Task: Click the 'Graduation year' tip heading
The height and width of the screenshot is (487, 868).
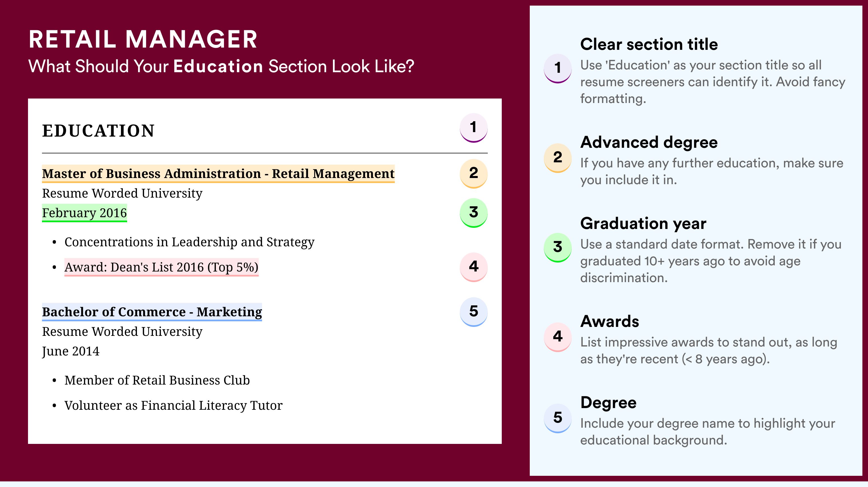Action: [643, 224]
